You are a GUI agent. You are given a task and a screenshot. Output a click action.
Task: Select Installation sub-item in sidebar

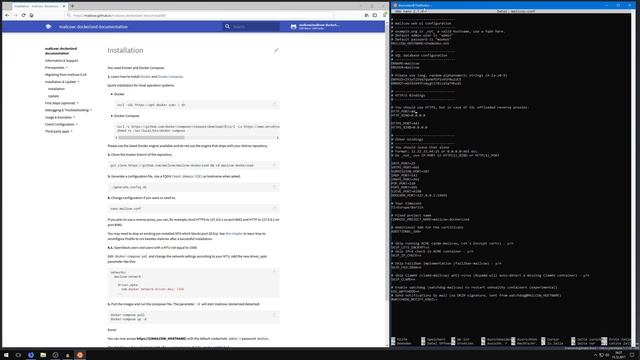coord(56,89)
